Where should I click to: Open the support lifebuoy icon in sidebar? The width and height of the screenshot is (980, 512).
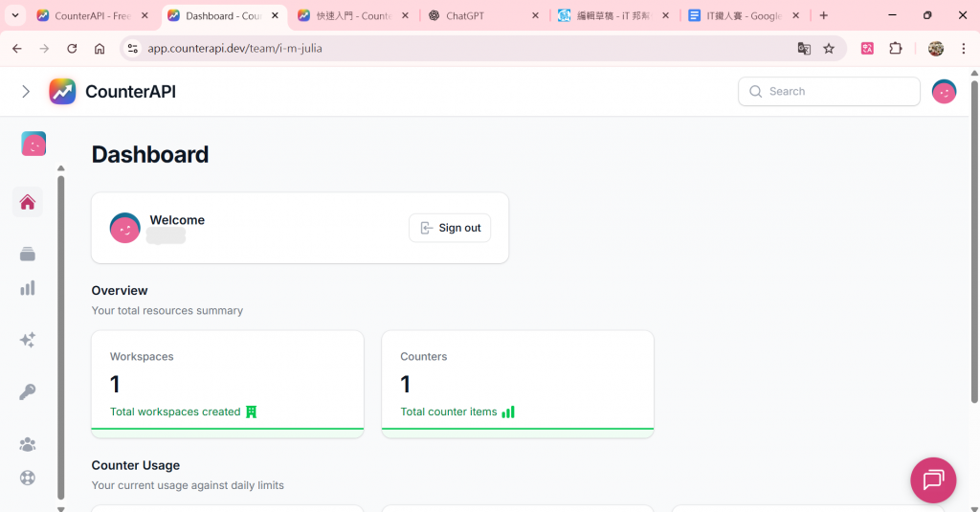28,478
